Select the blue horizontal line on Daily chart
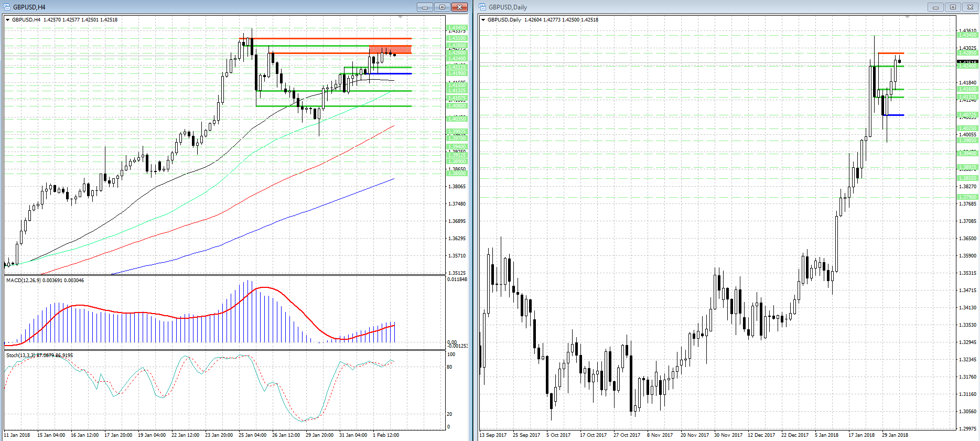The height and width of the screenshot is (441, 980). 893,115
